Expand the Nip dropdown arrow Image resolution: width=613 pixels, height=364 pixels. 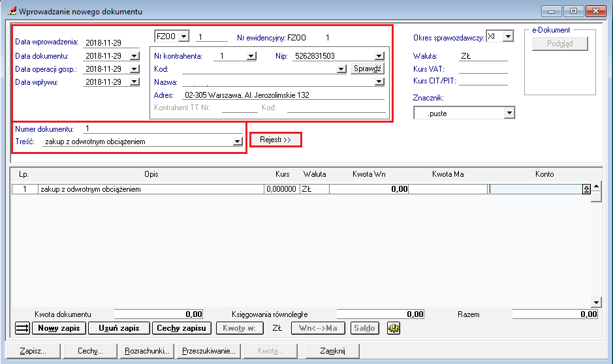[379, 56]
